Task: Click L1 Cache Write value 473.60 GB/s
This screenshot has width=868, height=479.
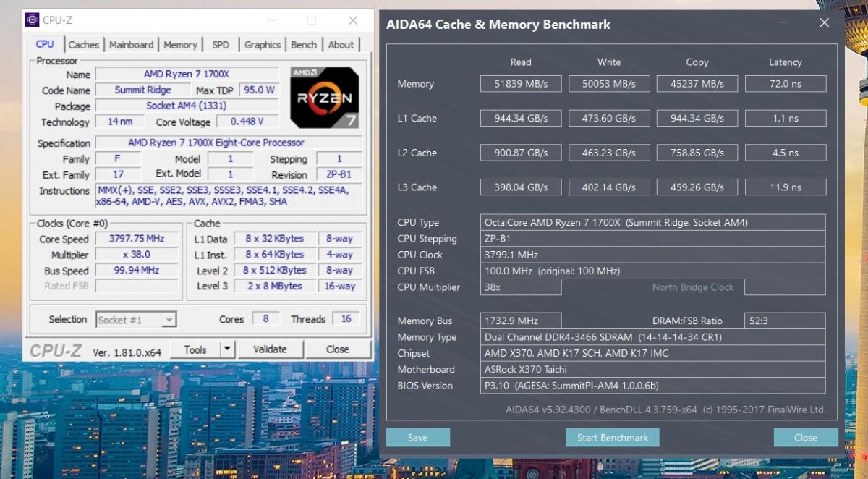Action: pos(609,118)
